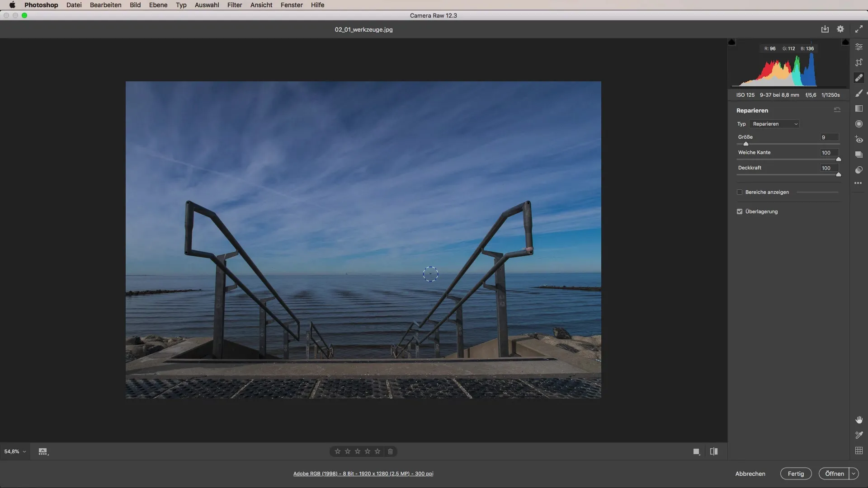
Task: Select the Radial Filter tool
Action: click(859, 124)
